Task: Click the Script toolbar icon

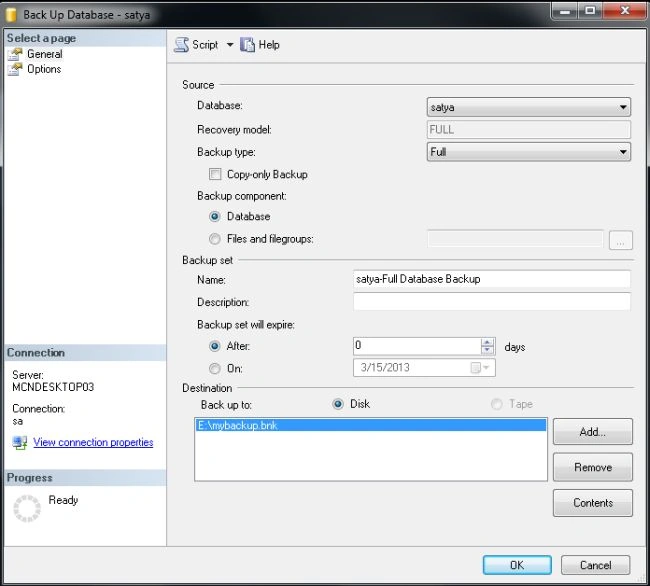Action: pos(181,44)
